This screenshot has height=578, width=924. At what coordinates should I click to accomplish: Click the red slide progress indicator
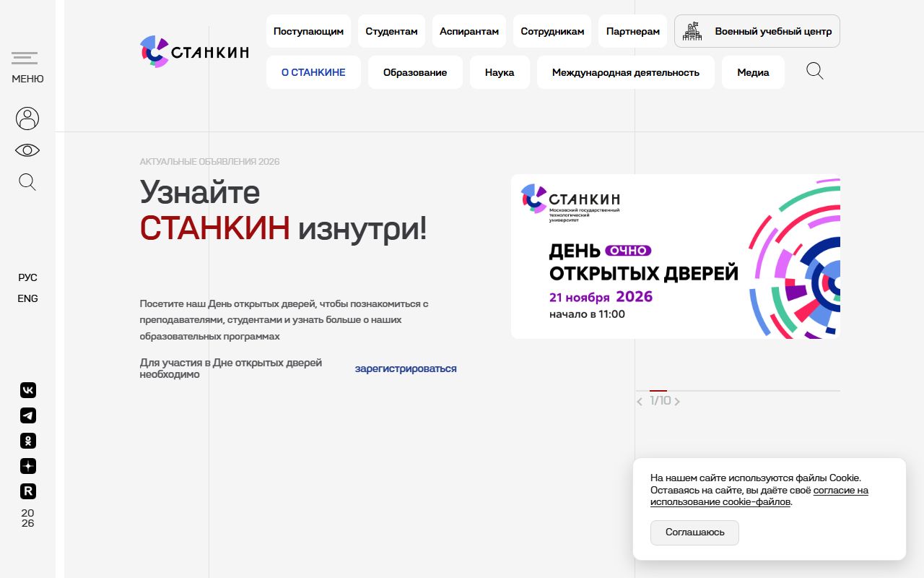coord(658,391)
